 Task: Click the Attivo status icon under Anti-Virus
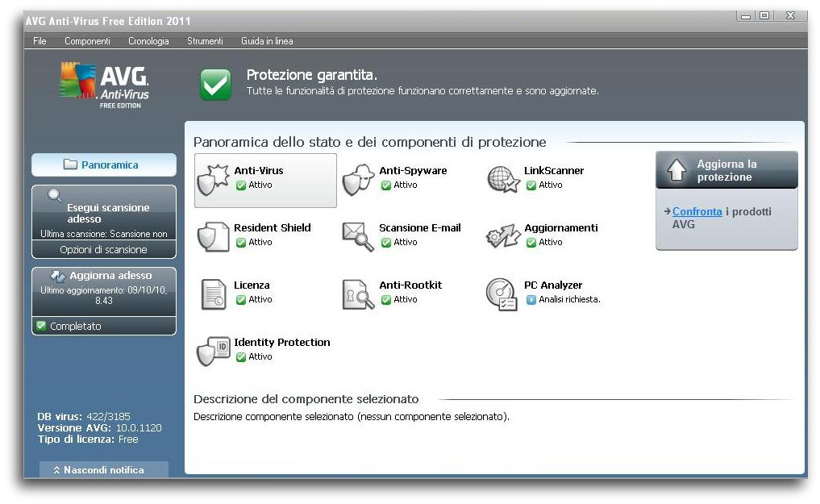tap(240, 185)
